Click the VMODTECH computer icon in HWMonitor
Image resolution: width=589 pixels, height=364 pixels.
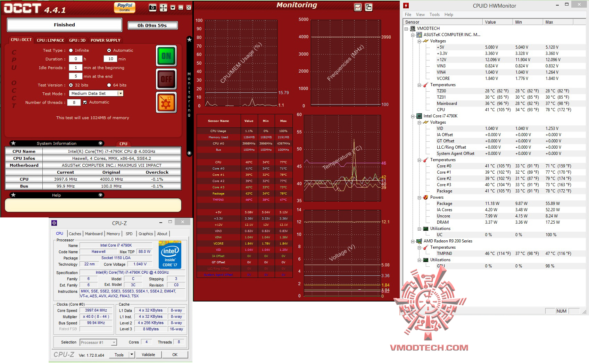(413, 28)
